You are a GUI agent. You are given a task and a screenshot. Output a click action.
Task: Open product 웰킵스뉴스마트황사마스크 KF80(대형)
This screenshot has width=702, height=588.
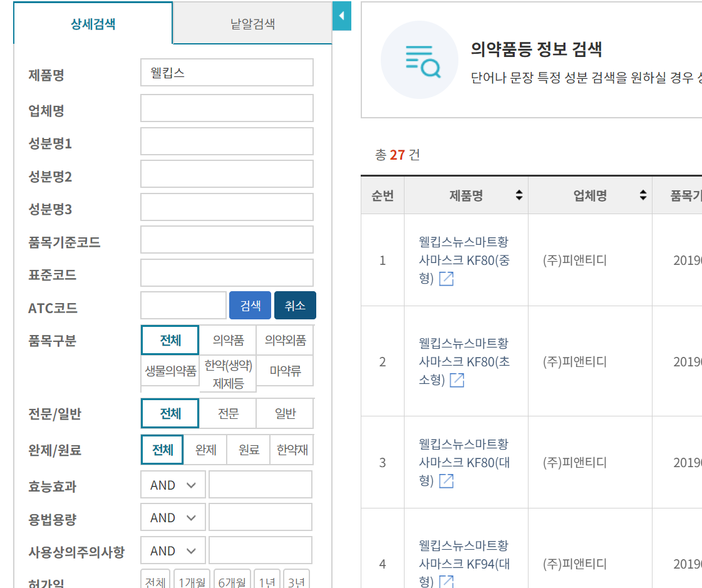(464, 462)
